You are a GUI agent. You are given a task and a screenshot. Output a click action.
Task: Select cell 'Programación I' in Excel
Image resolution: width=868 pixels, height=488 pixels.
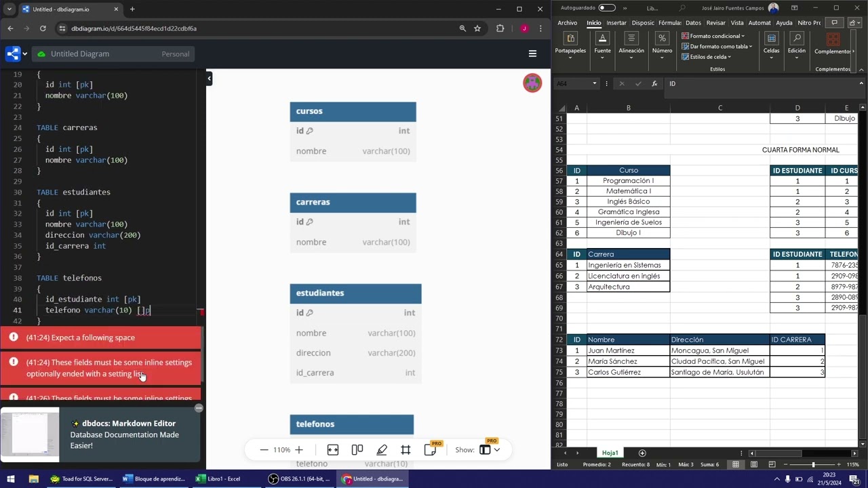pos(628,181)
